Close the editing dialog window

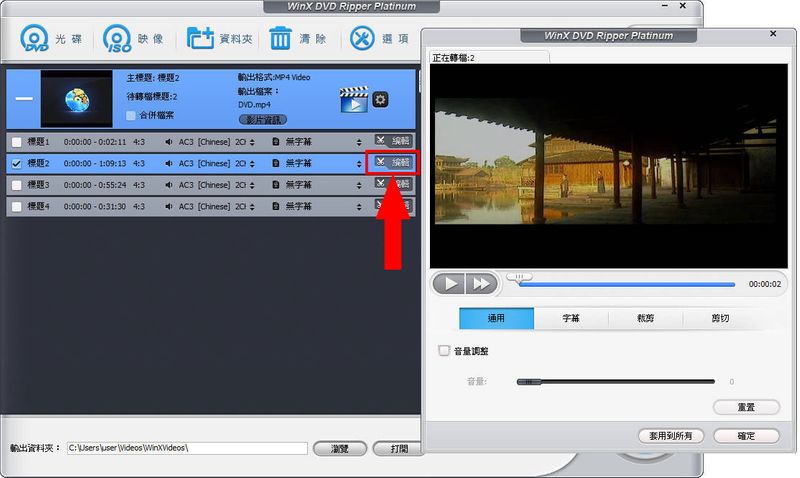(773, 34)
